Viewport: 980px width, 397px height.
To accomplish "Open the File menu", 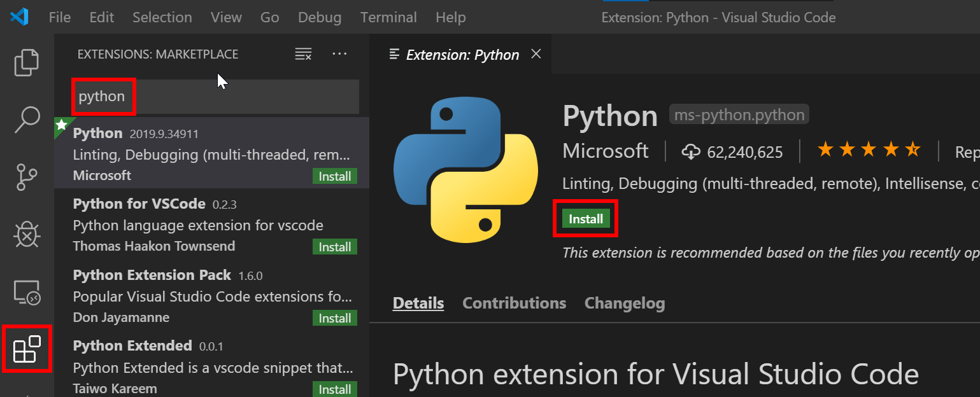I will [60, 17].
